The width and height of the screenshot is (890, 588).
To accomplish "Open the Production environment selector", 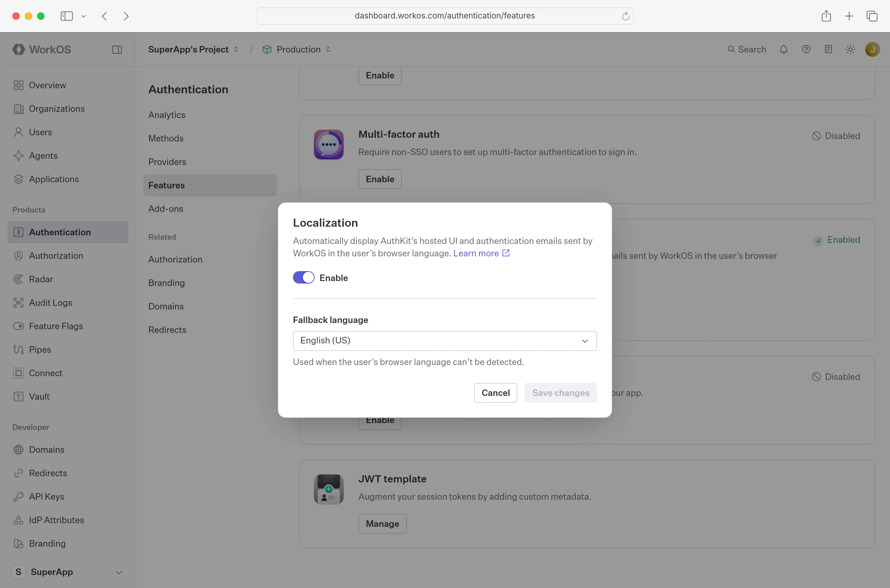I will coord(296,49).
